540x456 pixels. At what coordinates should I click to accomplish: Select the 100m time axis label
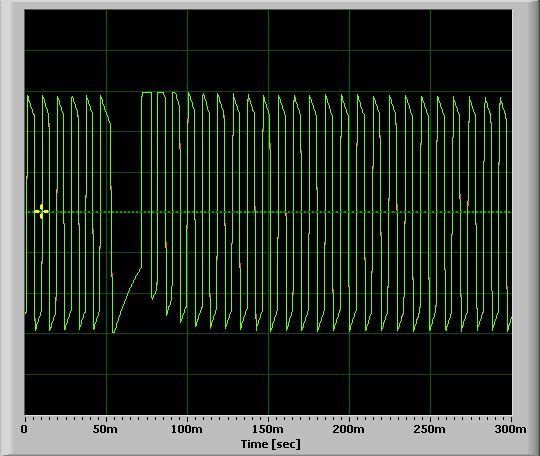187,429
